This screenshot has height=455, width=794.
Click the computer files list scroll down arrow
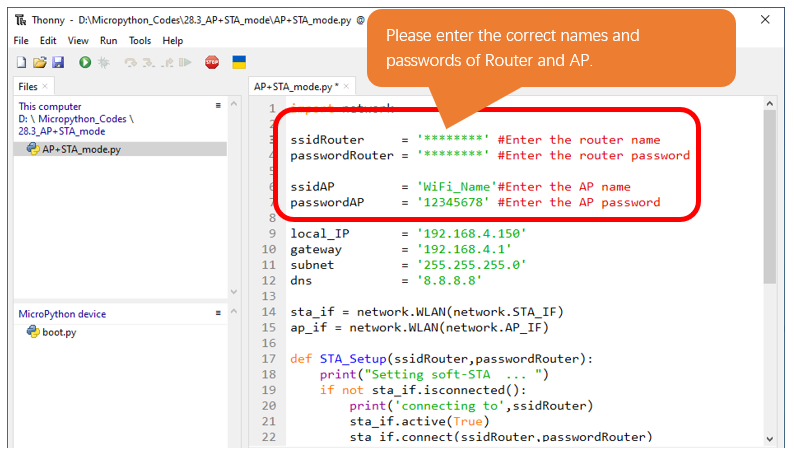pyautogui.click(x=234, y=292)
